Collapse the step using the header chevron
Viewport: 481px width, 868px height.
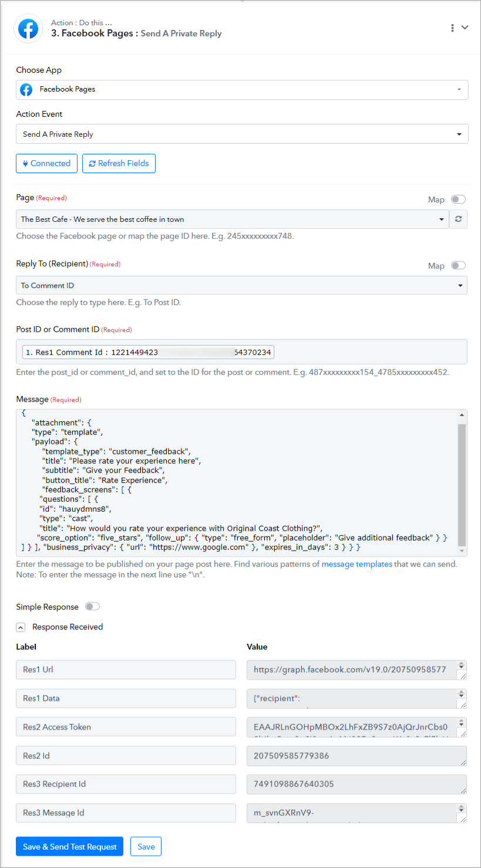[465, 28]
